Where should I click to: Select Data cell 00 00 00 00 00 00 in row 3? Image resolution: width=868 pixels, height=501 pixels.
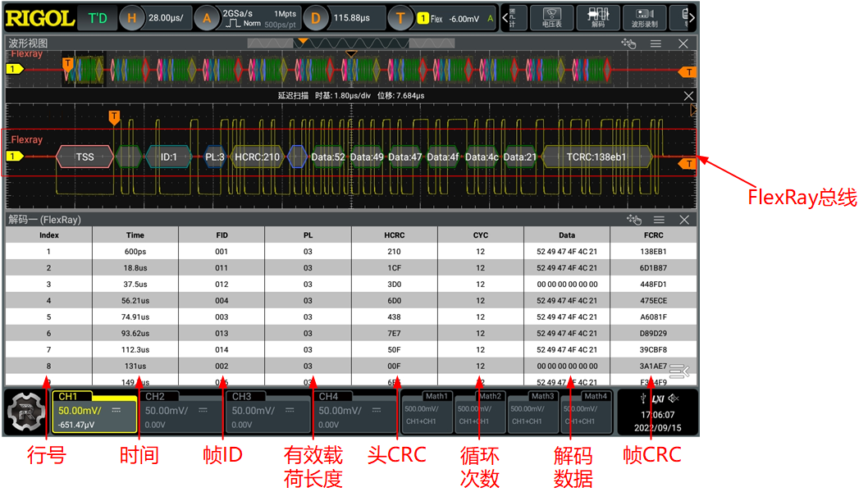click(567, 285)
